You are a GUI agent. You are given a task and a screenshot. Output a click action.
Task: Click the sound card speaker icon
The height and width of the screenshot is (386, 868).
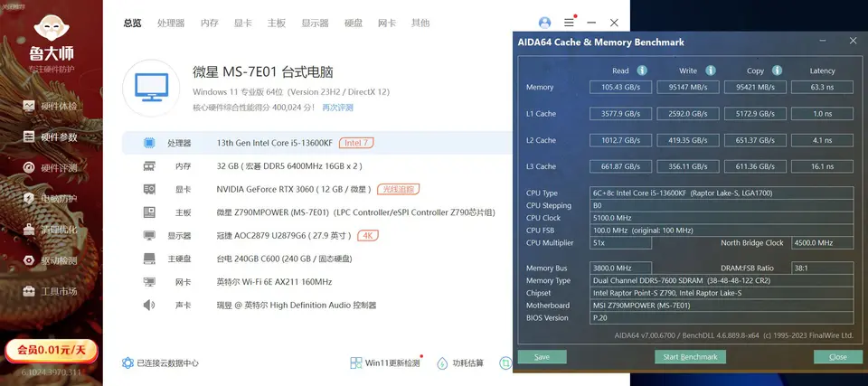point(149,306)
